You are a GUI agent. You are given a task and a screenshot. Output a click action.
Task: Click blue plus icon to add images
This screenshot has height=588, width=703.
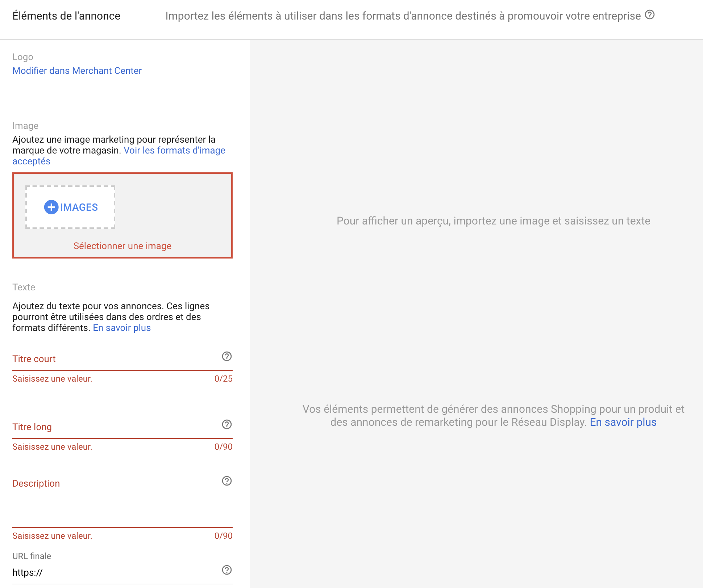(51, 207)
